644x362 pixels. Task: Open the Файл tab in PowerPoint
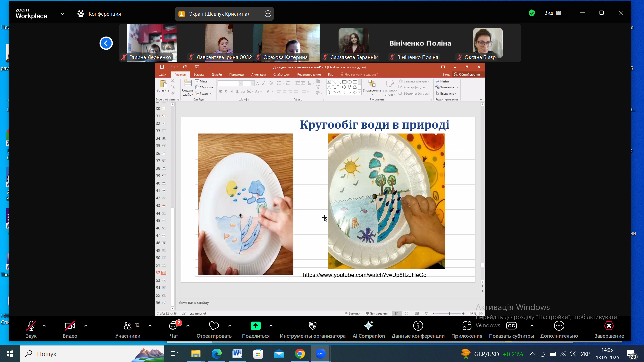pyautogui.click(x=163, y=75)
